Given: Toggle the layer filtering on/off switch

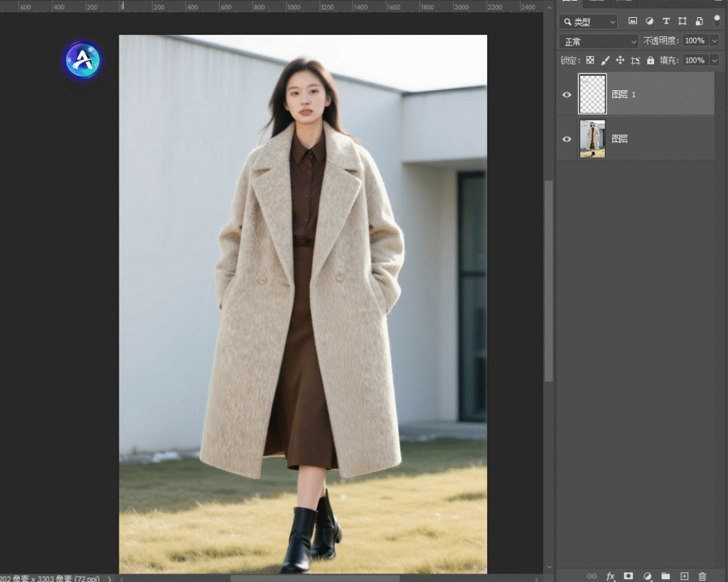Looking at the screenshot, I should pyautogui.click(x=717, y=21).
